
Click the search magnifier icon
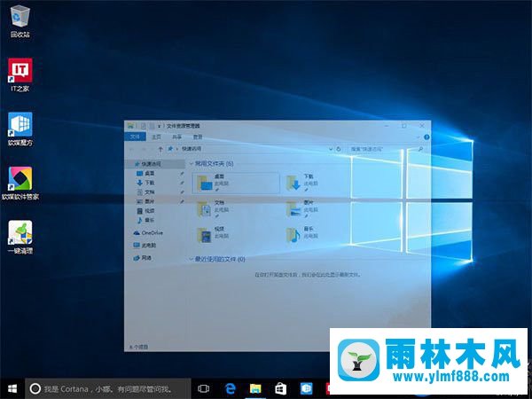420,149
